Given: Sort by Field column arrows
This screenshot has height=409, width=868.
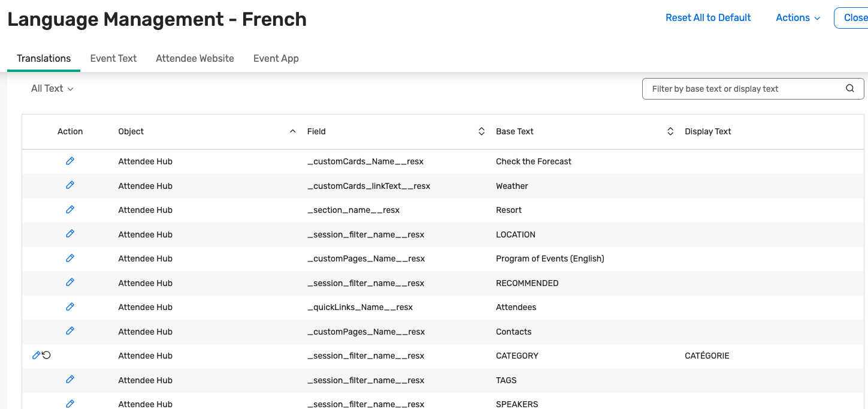Looking at the screenshot, I should (481, 131).
